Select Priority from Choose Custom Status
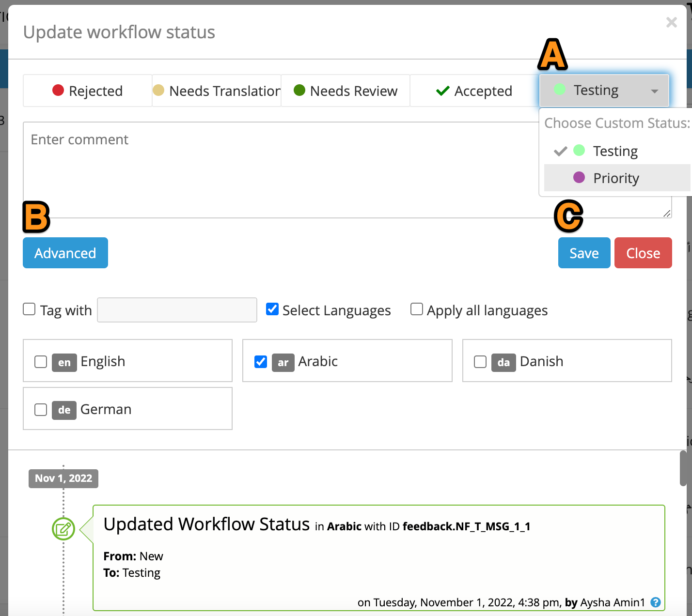692x616 pixels. (616, 178)
